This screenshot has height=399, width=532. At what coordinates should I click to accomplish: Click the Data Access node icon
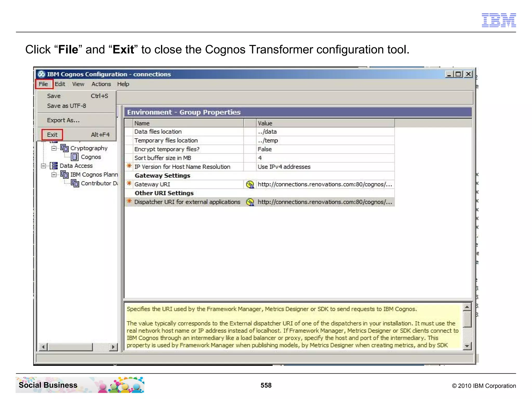click(54, 166)
